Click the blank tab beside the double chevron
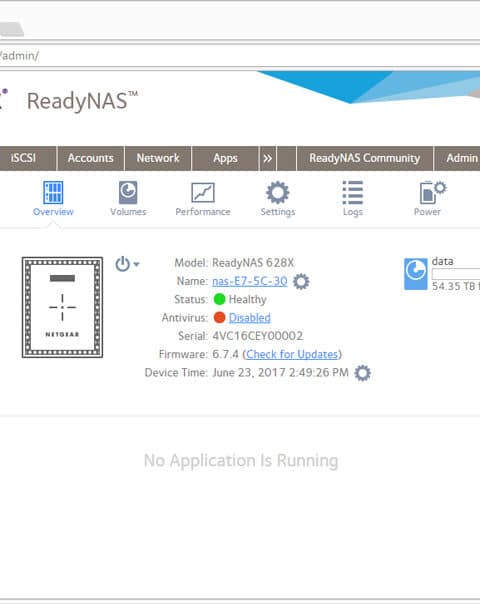 tap(287, 158)
